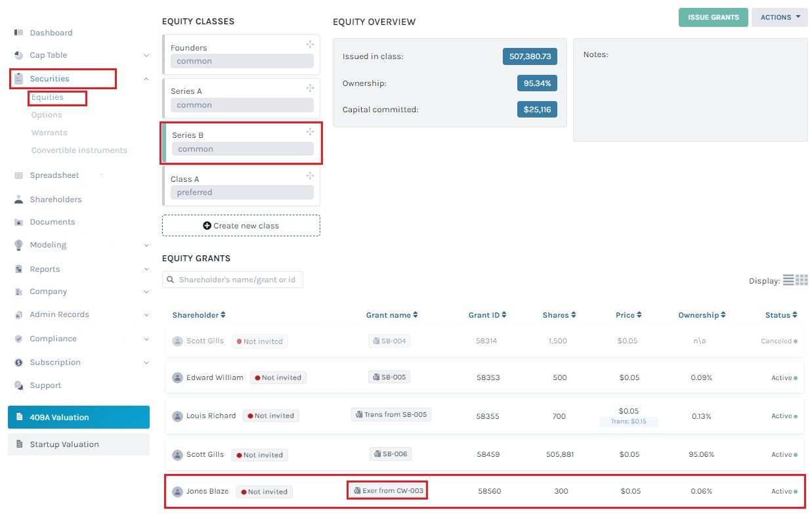The width and height of the screenshot is (812, 514).
Task: Click Louis Richard's avatar icon
Action: point(177,416)
